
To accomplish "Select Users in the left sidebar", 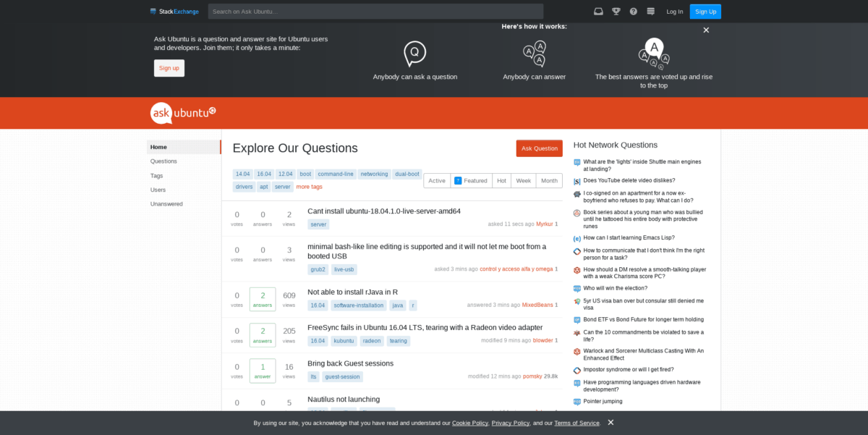I will (158, 190).
